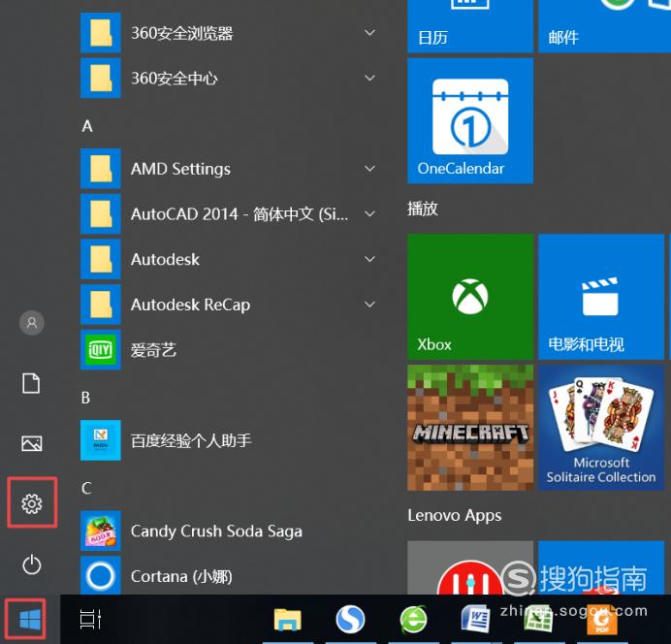Click the 百度经验个人助手 app name
The height and width of the screenshot is (644, 671).
click(191, 440)
